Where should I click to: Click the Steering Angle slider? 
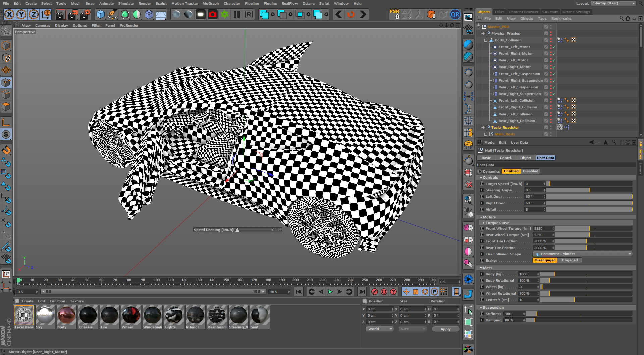pyautogui.click(x=589, y=190)
